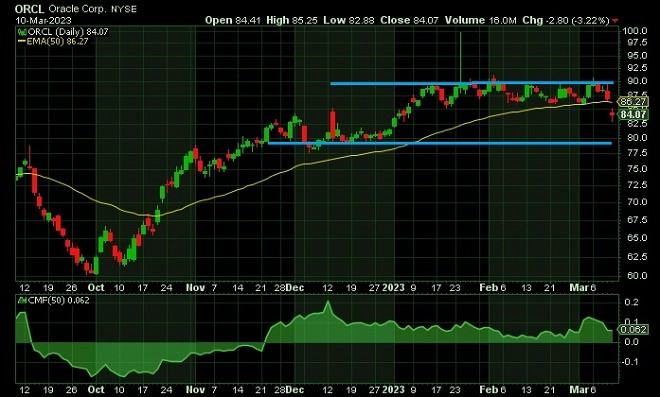
Task: Click the CMF(50) 0.062 indicator label
Action: pyautogui.click(x=59, y=300)
